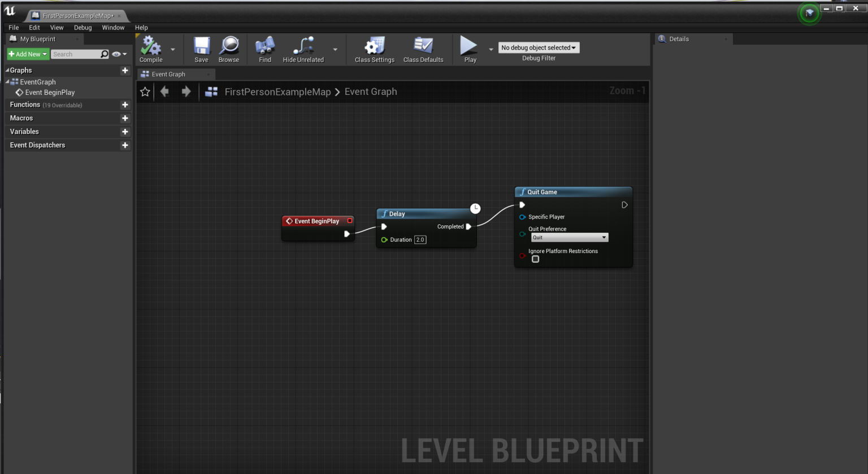
Task: Click the Find binoculars icon
Action: click(264, 46)
